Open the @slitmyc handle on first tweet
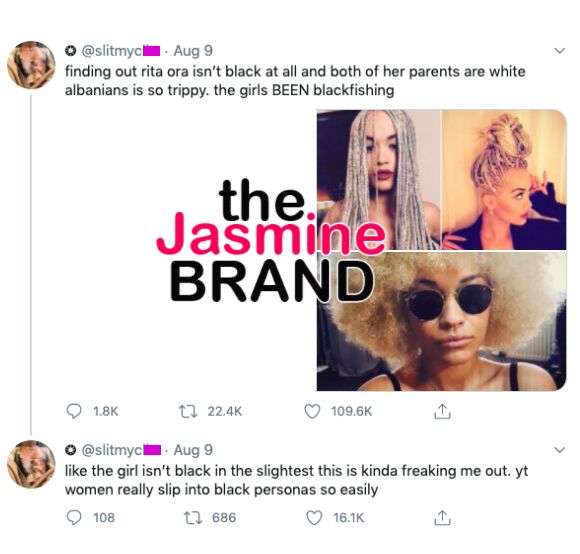 (x=120, y=51)
